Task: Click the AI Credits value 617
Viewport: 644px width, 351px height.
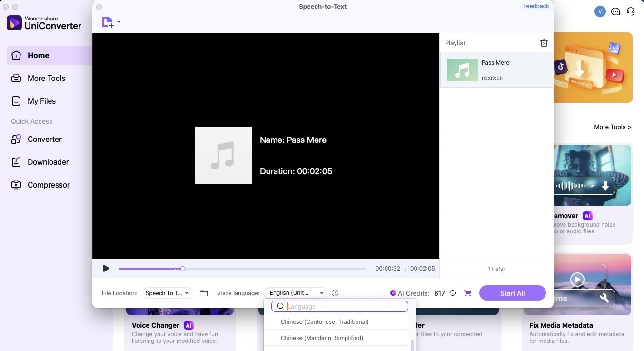Action: click(x=439, y=293)
